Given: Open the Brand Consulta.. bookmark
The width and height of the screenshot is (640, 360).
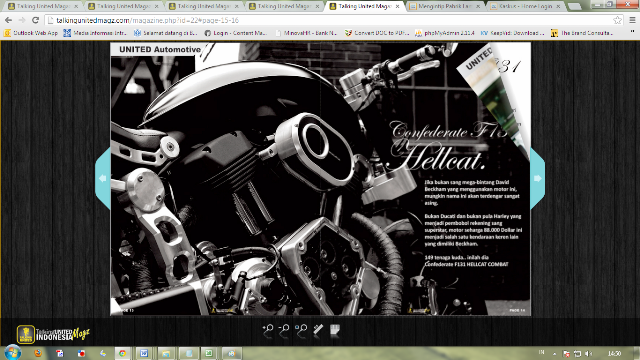Looking at the screenshot, I should point(582,33).
